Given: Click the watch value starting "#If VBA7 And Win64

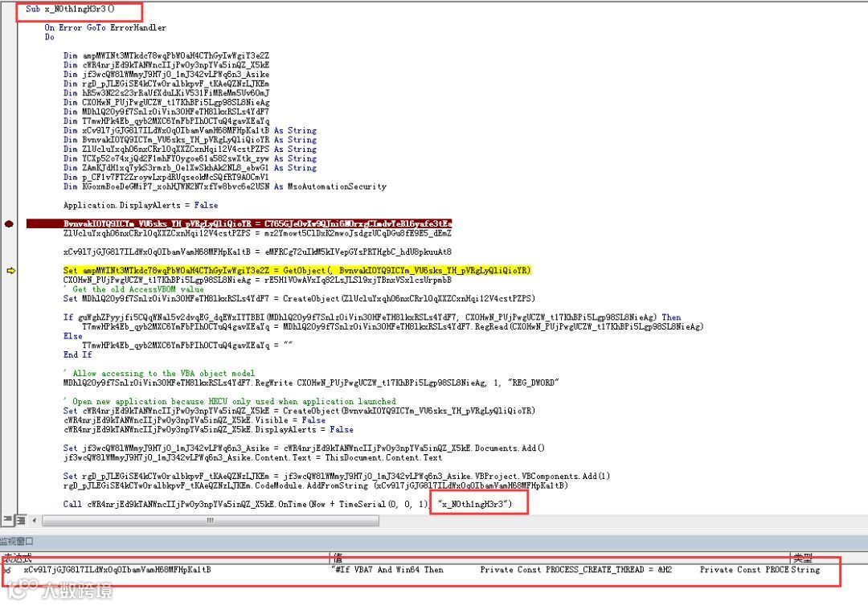Looking at the screenshot, I should coord(561,570).
